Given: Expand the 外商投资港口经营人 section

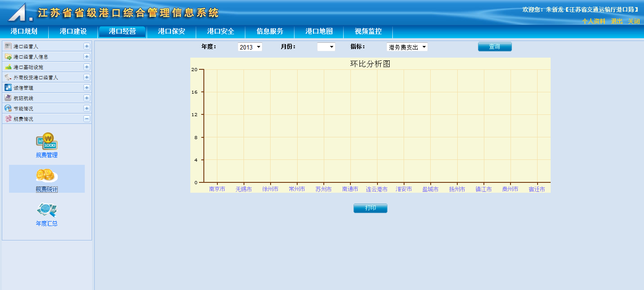Looking at the screenshot, I should tap(87, 77).
